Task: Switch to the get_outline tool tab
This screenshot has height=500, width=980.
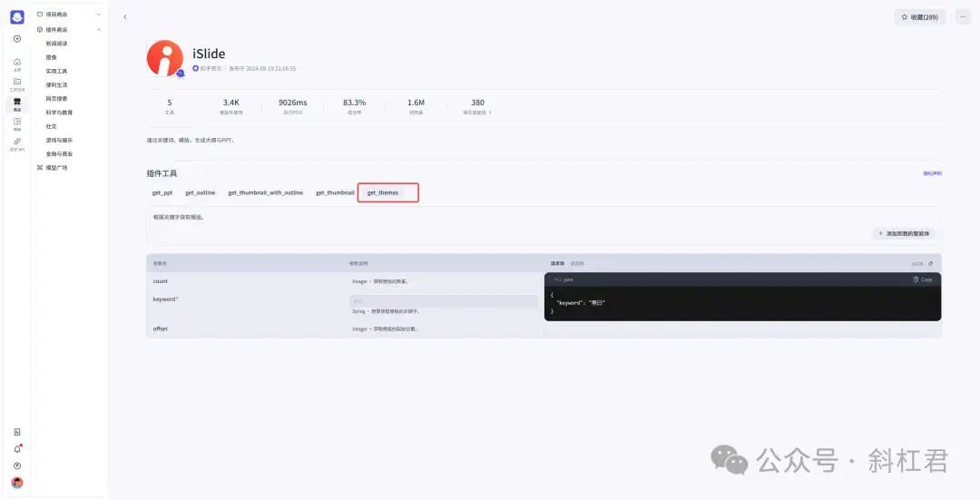Action: coord(200,192)
